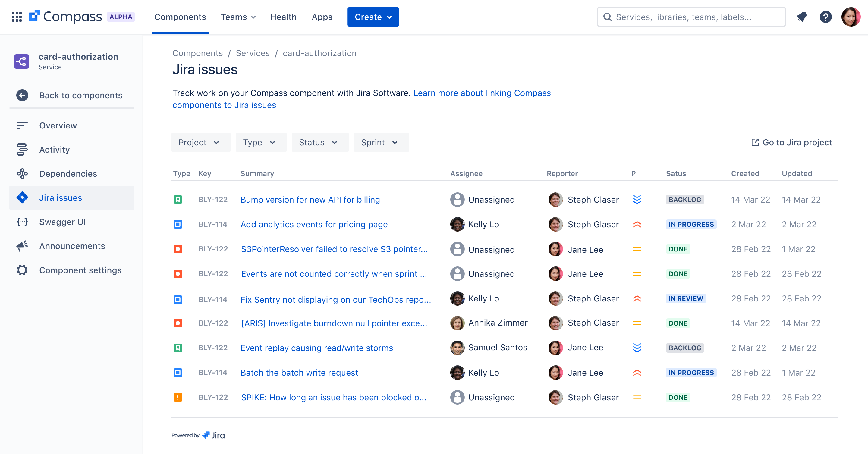Click the card-authorization service icon
Screen dimensions: 868x454
22,61
